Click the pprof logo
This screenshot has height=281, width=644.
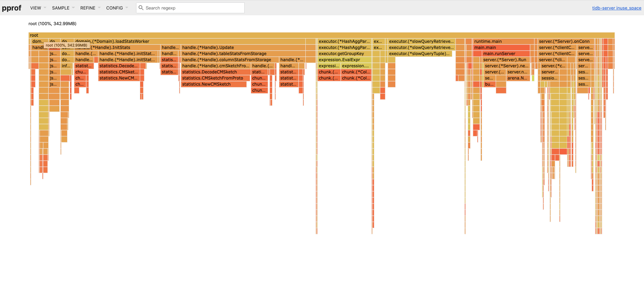tap(12, 8)
